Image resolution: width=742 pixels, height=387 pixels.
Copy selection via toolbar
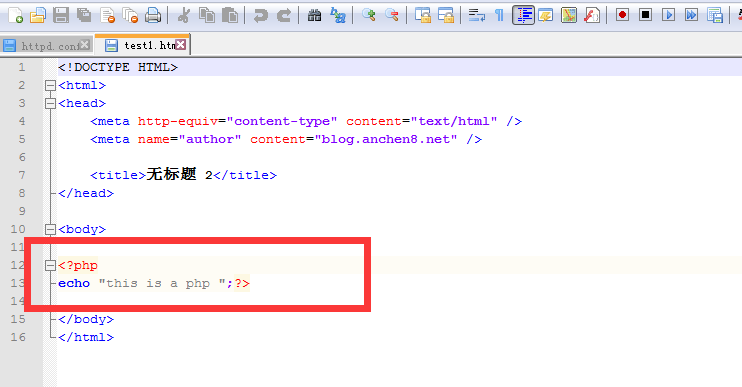[x=207, y=16]
